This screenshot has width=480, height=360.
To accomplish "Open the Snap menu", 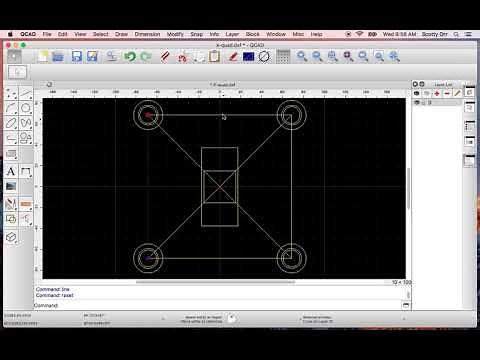I will coord(197,34).
